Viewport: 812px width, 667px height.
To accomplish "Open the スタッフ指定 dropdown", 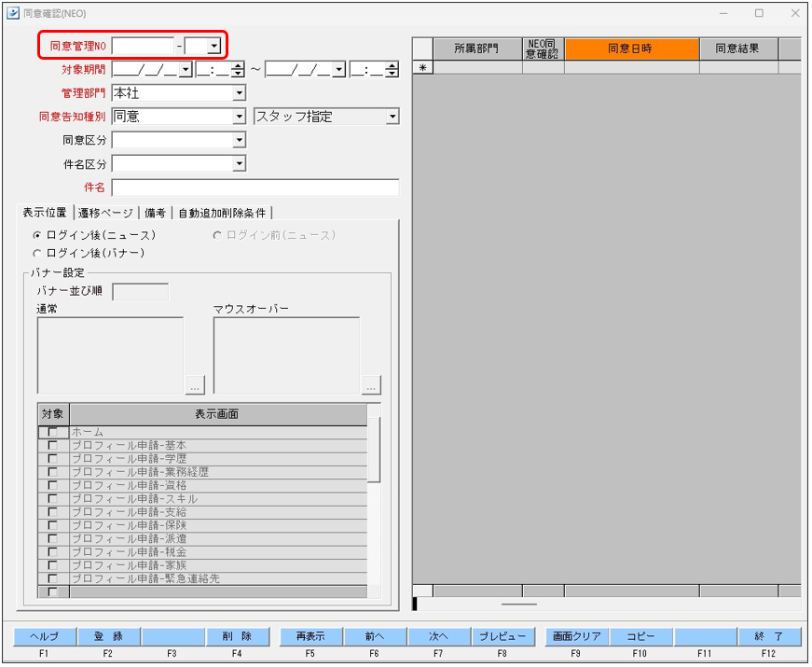I will (x=392, y=117).
